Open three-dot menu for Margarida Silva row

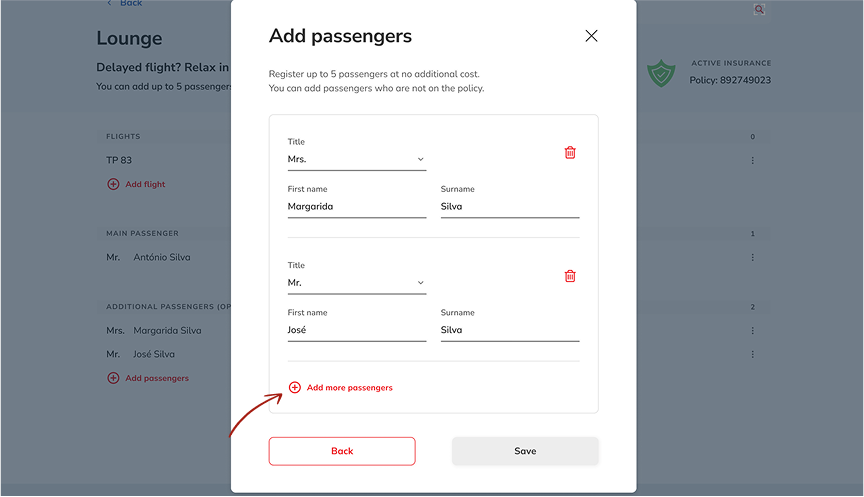coord(752,330)
